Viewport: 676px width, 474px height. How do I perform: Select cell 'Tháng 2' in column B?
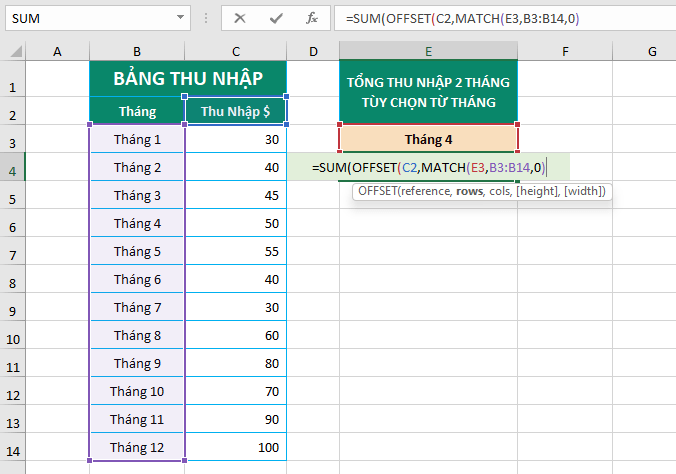click(137, 167)
